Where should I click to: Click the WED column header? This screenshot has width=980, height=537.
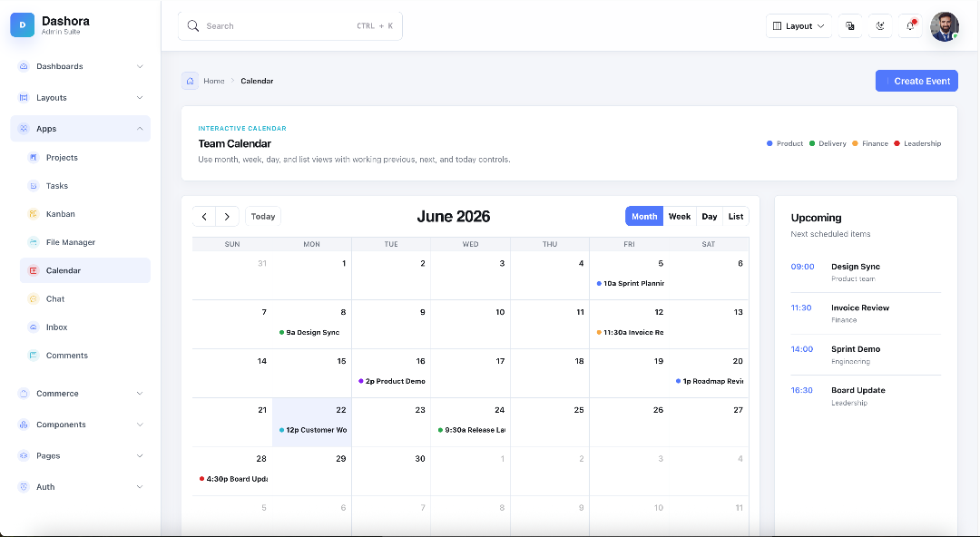pyautogui.click(x=471, y=244)
